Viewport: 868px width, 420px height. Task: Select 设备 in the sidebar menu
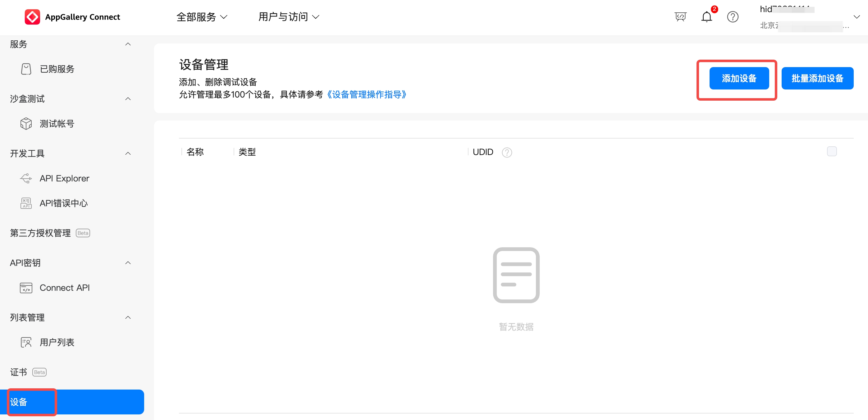pos(19,402)
